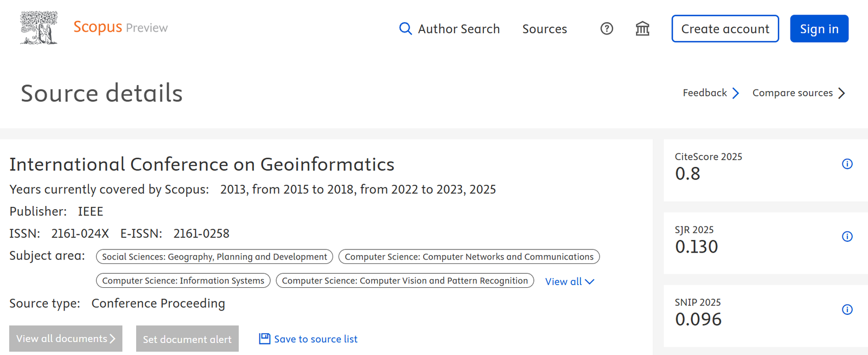This screenshot has height=355, width=868.
Task: Select Geography, Planning and Development tag
Action: pos(214,257)
